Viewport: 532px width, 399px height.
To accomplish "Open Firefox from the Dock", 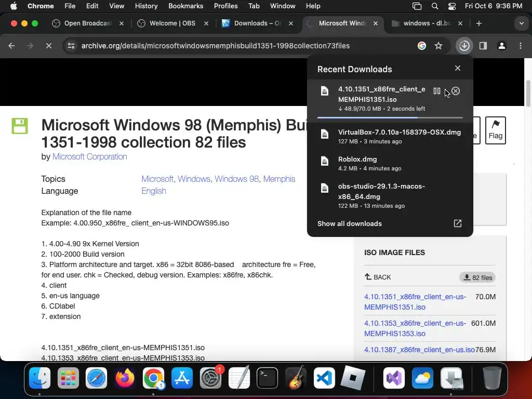I will 125,378.
